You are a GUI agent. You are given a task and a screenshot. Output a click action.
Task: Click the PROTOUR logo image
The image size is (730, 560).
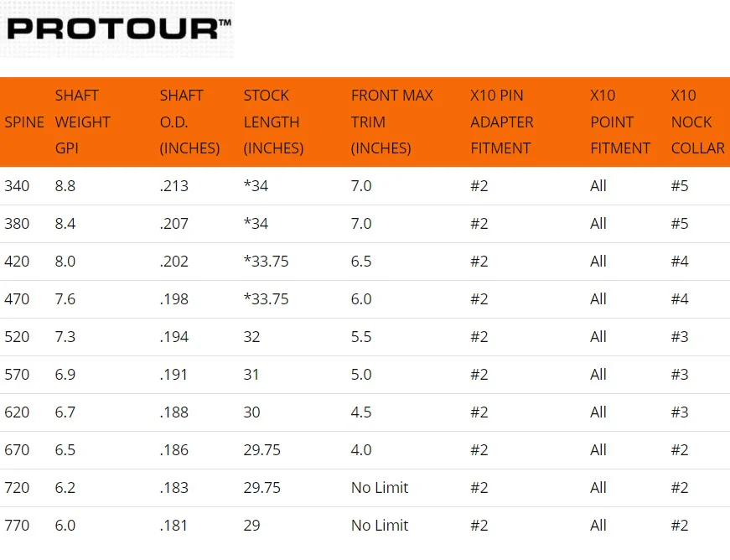point(116,29)
